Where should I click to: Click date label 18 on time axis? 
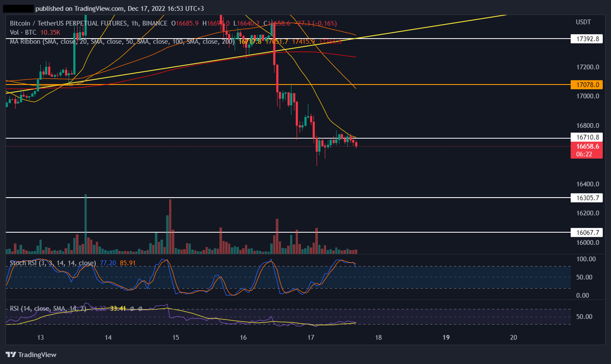[378, 337]
